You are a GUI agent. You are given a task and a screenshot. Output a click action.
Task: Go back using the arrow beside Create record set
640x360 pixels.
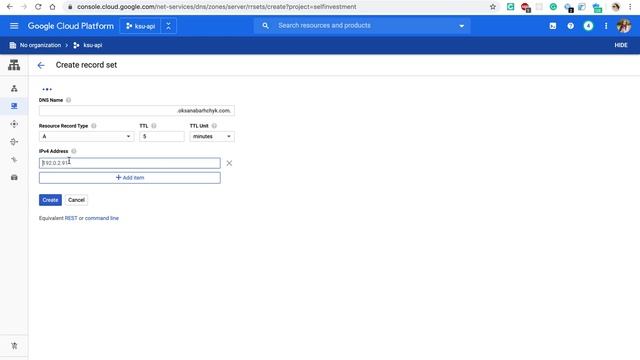click(41, 65)
